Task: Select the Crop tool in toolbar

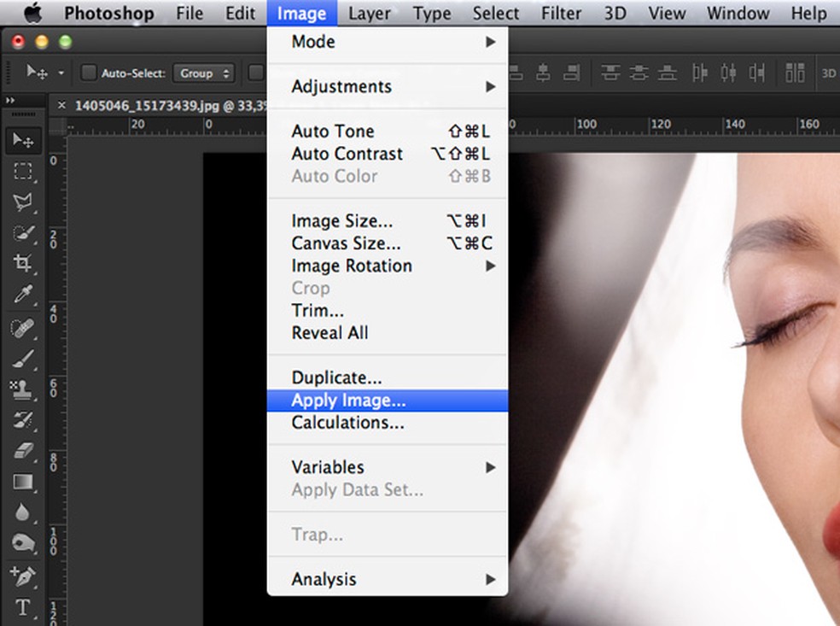Action: tap(22, 263)
